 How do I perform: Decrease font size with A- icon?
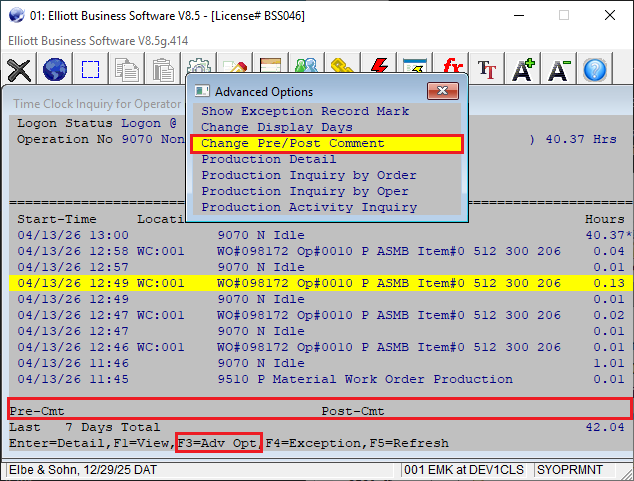pyautogui.click(x=559, y=70)
